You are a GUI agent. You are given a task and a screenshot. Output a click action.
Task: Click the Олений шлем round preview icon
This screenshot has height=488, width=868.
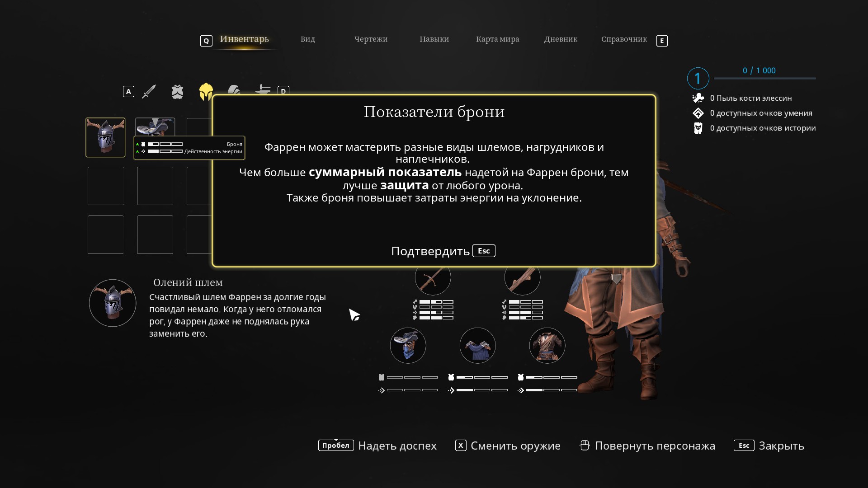pyautogui.click(x=113, y=303)
